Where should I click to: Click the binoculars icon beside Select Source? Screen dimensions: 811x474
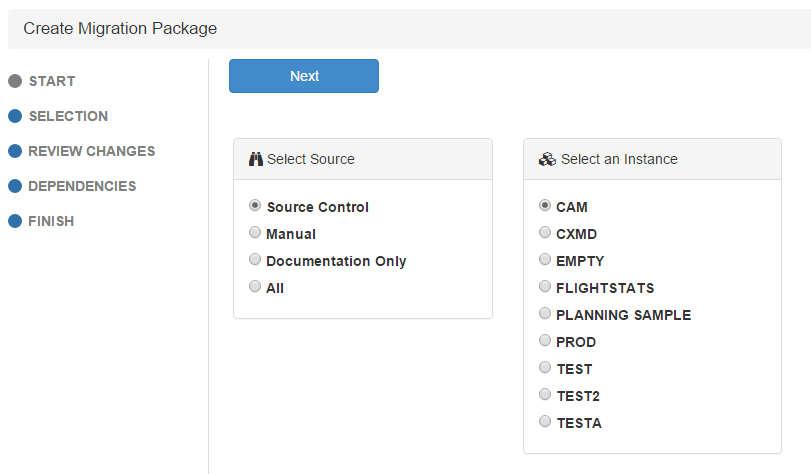[255, 159]
